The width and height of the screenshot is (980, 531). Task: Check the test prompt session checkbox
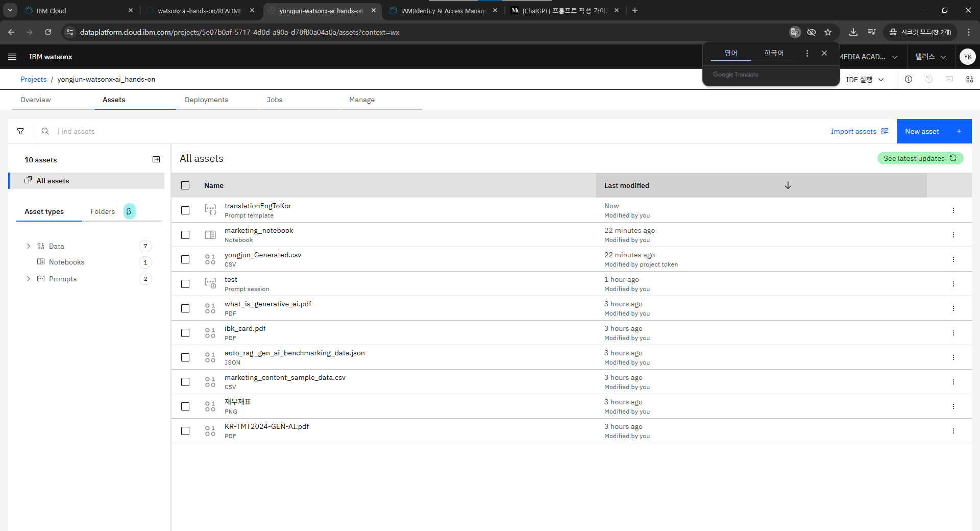185,284
